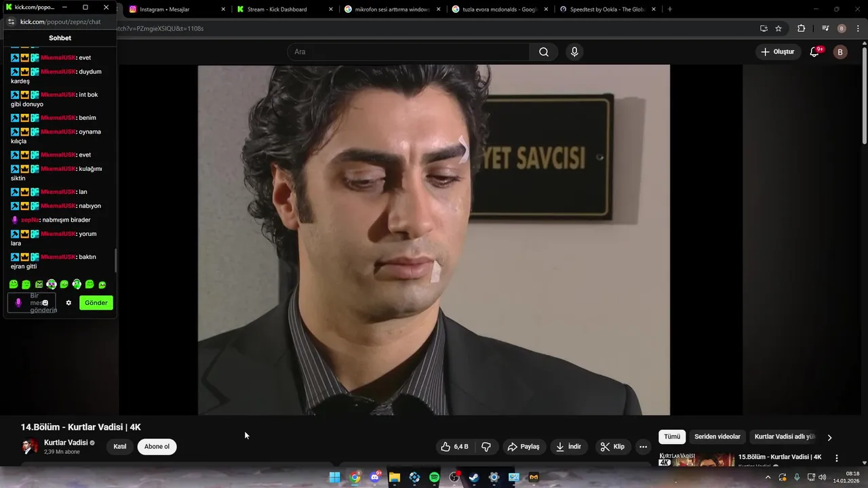The image size is (868, 488).
Task: Select the Seriden videolar chip
Action: coord(717,437)
